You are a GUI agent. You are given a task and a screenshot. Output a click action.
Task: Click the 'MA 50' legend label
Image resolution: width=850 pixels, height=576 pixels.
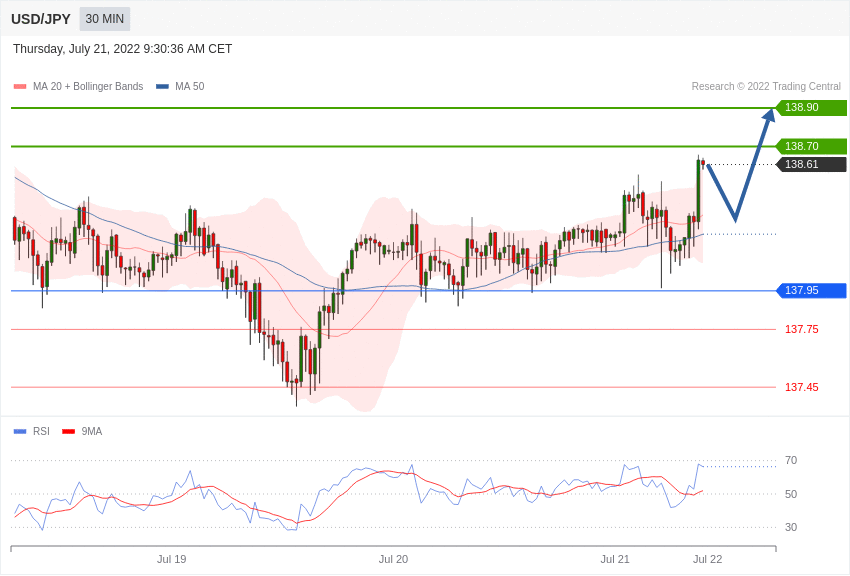click(x=190, y=87)
